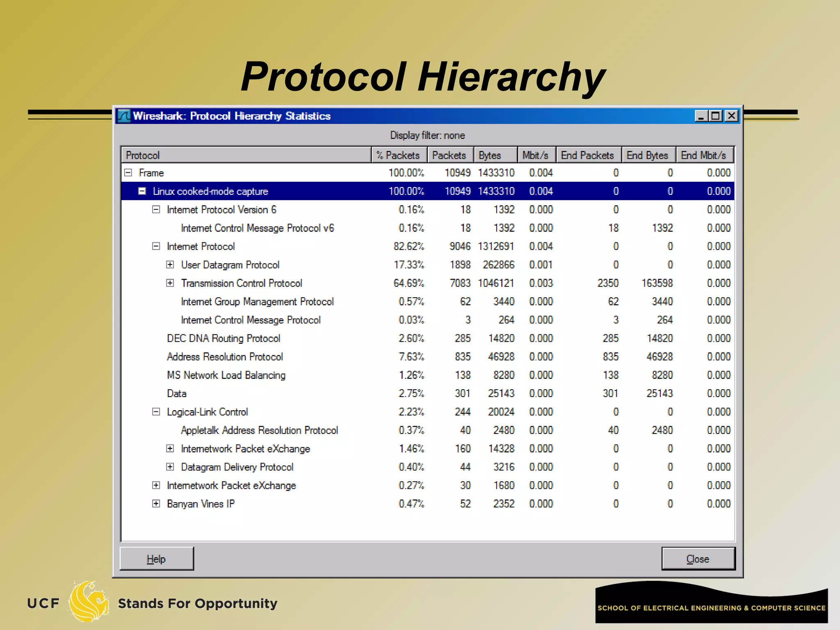Close the window with the X button
The width and height of the screenshot is (840, 630).
point(731,116)
